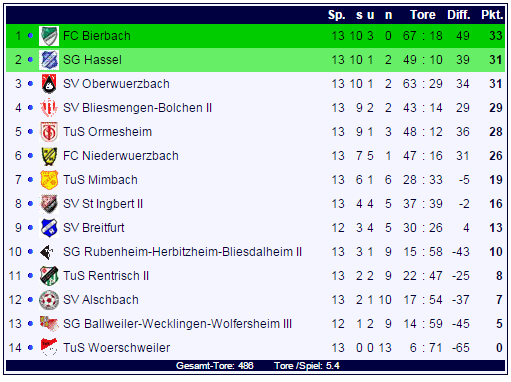Click the SG Hassel club crest
Image resolution: width=511 pixels, height=382 pixels.
click(49, 60)
